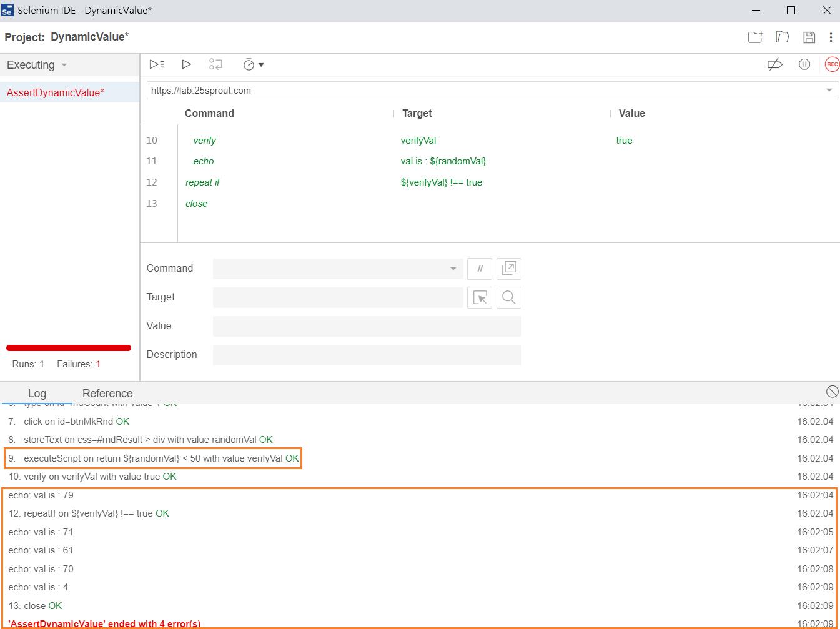840x629 pixels.
Task: Open the test execution speed control
Action: click(x=253, y=64)
